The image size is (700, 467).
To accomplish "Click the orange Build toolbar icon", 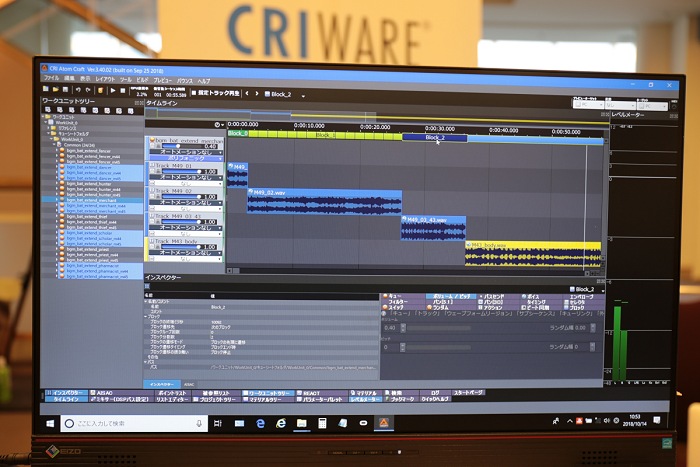I will tap(100, 90).
